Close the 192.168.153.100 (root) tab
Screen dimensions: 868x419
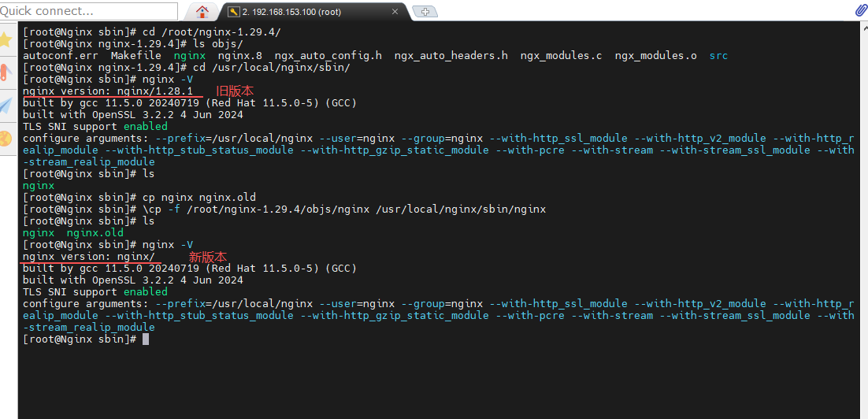tap(395, 12)
